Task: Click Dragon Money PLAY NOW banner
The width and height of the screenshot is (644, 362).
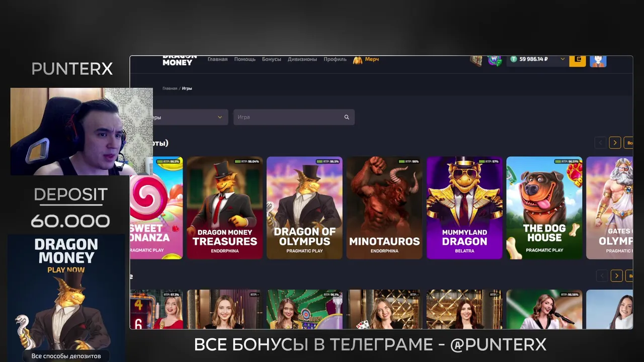Action: tap(66, 298)
